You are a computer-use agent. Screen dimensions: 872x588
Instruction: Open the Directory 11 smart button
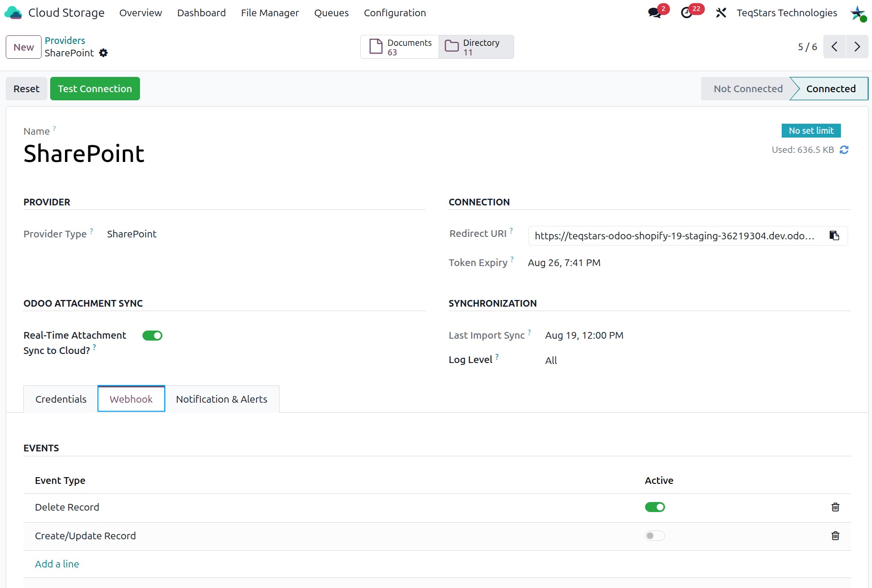[476, 47]
